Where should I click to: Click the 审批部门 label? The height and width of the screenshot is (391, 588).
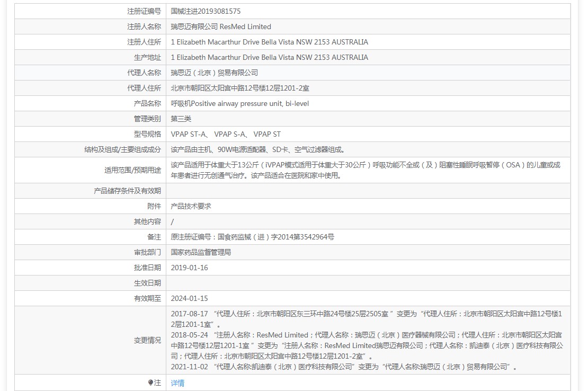tap(147, 252)
